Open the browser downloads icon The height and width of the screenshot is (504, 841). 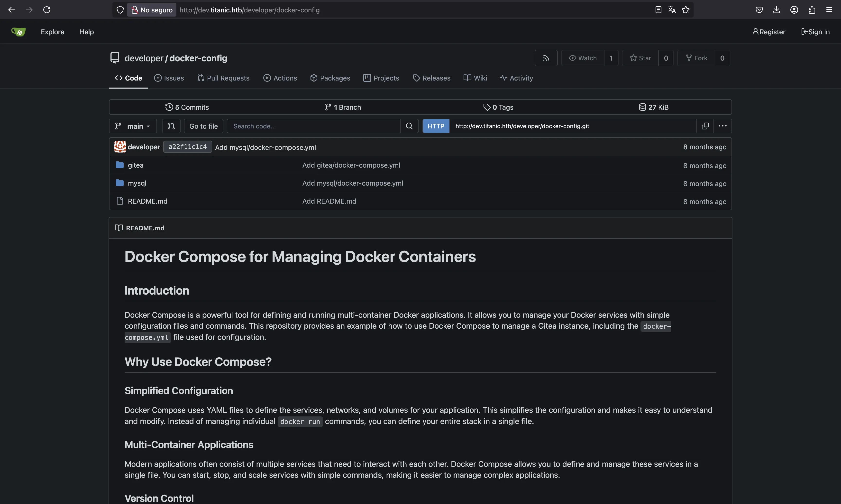(x=777, y=10)
